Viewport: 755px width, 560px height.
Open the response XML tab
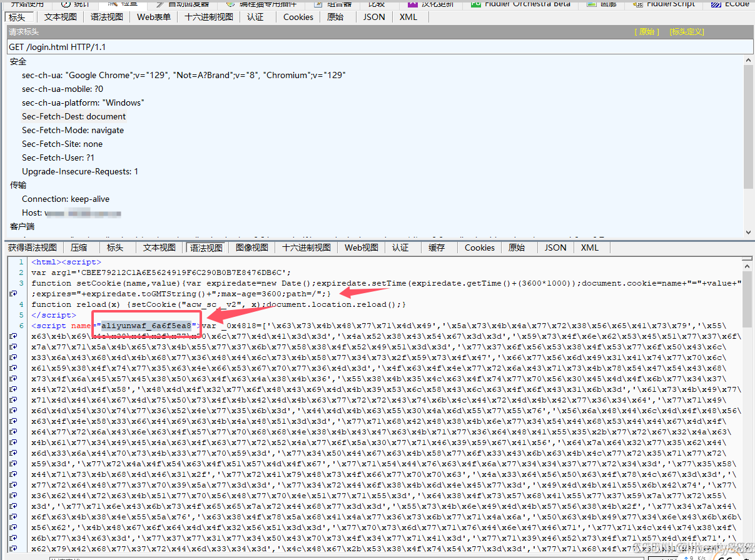coord(590,247)
